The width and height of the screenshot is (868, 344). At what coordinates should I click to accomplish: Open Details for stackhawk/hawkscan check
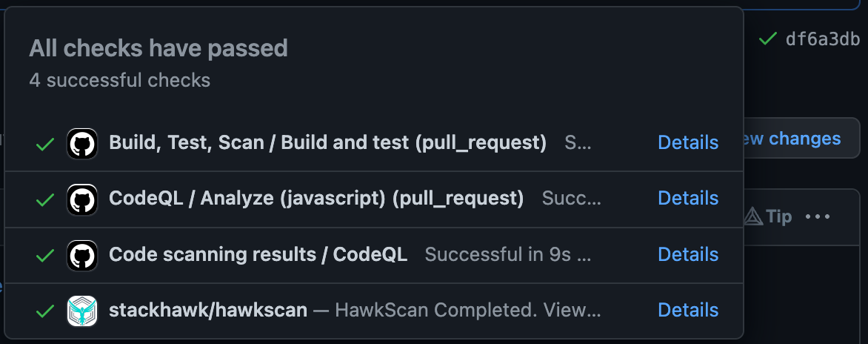[x=688, y=310]
